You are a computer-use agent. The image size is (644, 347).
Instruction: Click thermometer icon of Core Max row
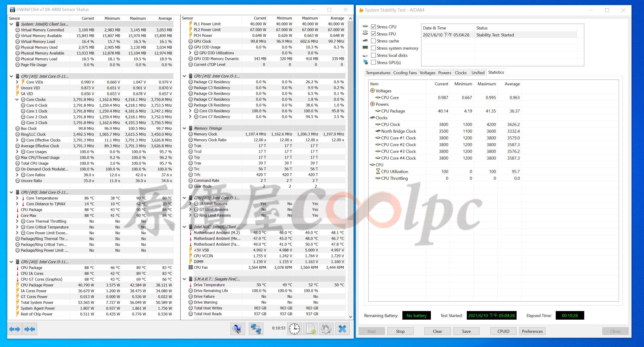tap(18, 215)
